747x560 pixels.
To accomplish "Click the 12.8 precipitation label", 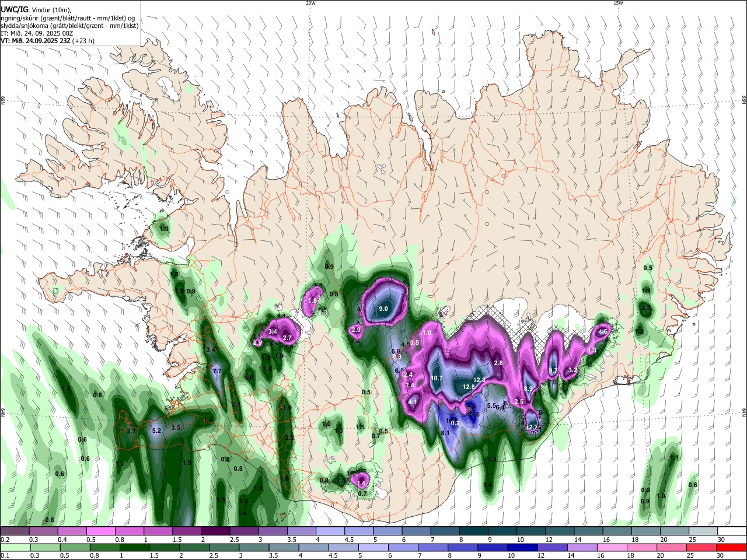I will coord(468,387).
